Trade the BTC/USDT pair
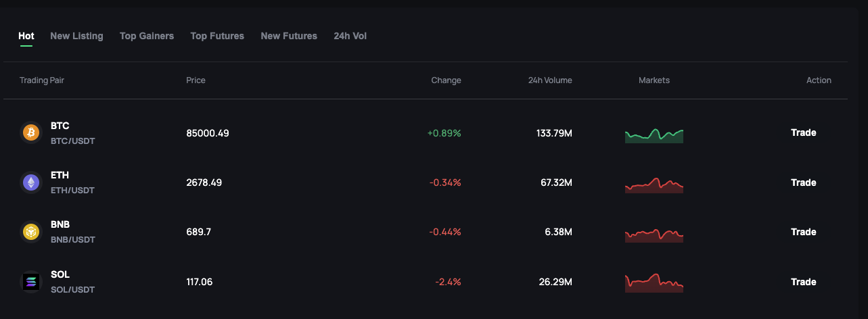This screenshot has height=319, width=868. click(804, 132)
